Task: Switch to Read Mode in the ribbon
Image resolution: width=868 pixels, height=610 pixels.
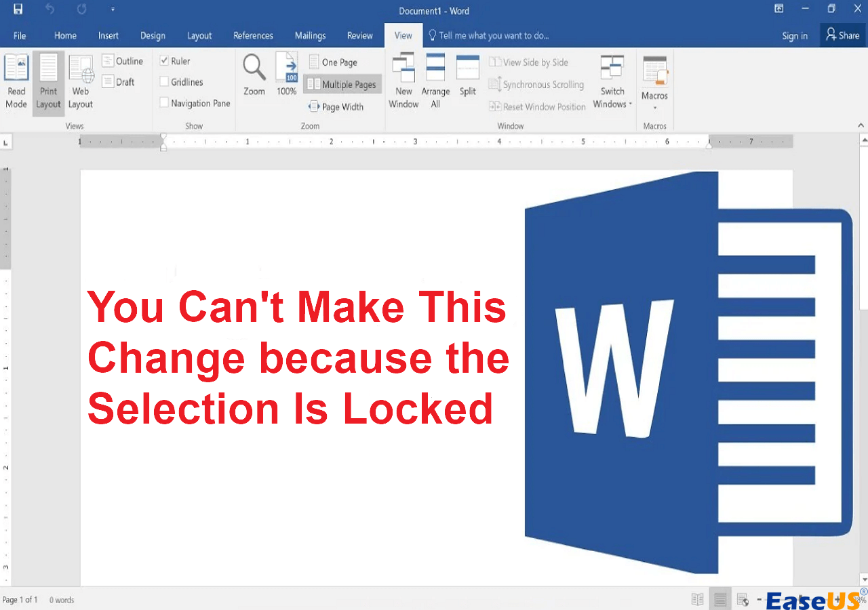Action: [16, 81]
